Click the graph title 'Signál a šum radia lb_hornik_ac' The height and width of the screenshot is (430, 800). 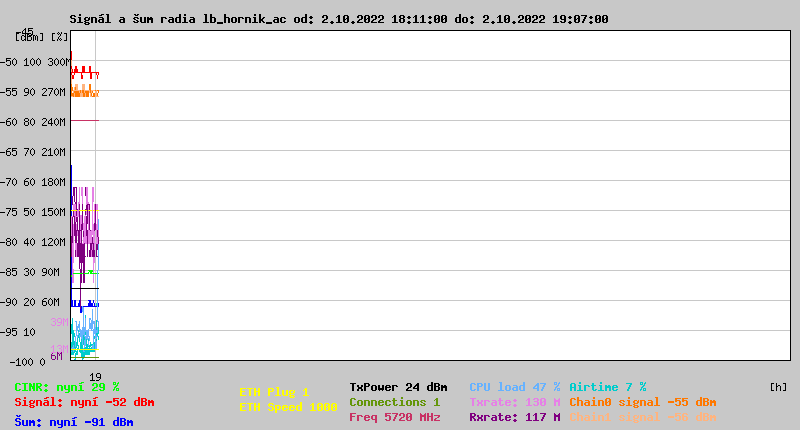178,19
